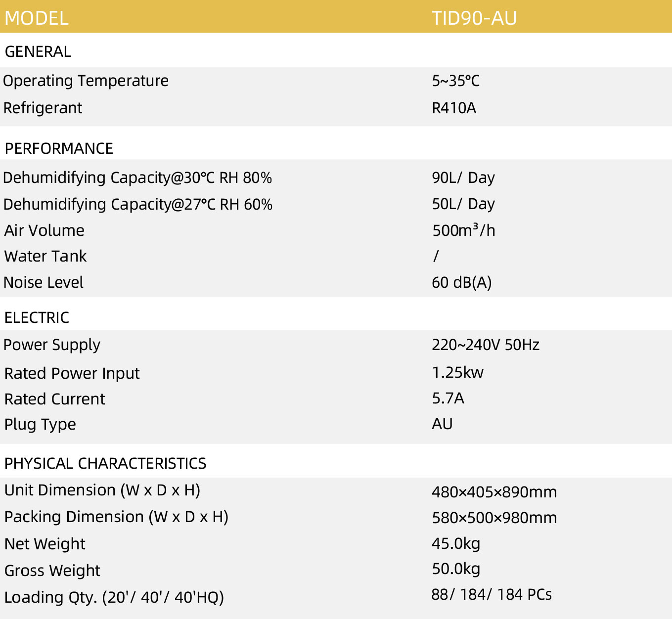Click Unit Dimension (W x D x H) label
The image size is (672, 619).
[x=102, y=490]
